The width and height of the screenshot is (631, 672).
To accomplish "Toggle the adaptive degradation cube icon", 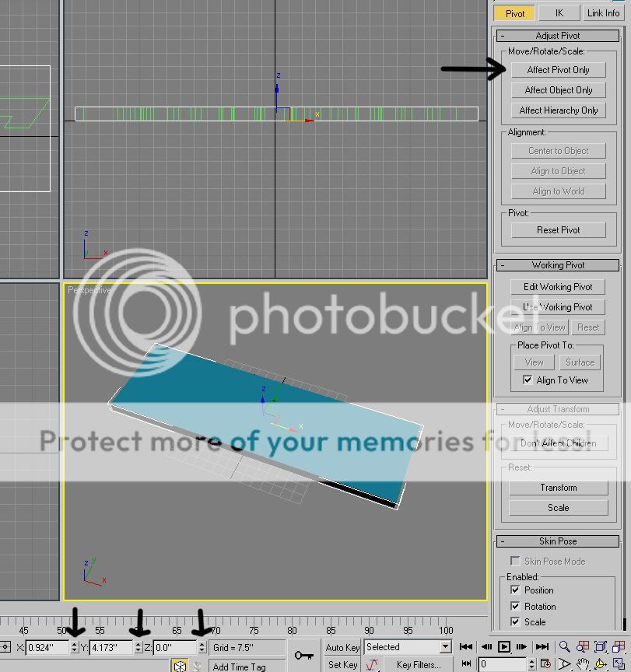I will (x=180, y=666).
